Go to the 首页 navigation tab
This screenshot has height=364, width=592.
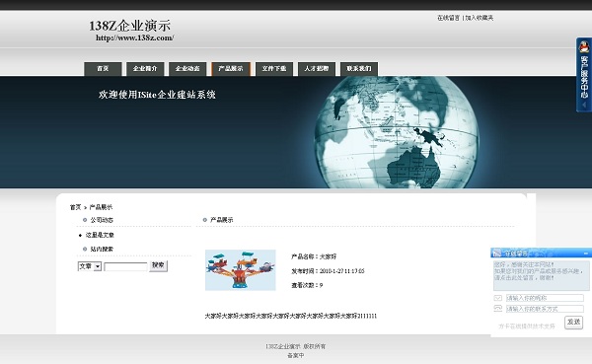point(103,69)
